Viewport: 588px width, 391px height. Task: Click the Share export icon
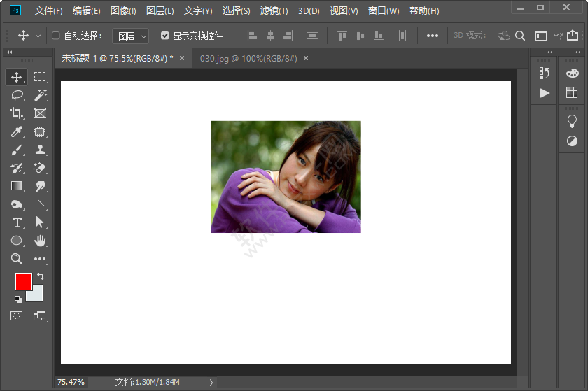[x=573, y=35]
